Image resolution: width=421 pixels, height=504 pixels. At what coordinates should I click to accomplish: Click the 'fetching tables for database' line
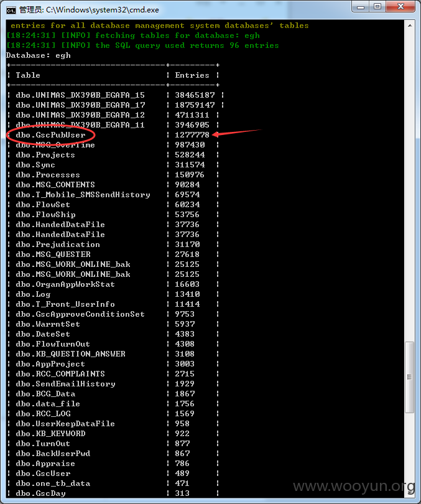[132, 35]
